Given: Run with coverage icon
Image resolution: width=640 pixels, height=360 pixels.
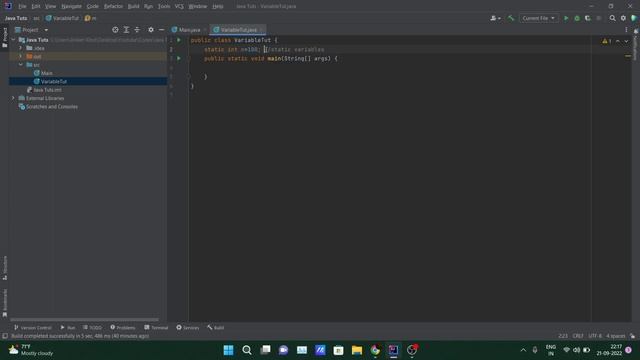Looking at the screenshot, I should (588, 18).
